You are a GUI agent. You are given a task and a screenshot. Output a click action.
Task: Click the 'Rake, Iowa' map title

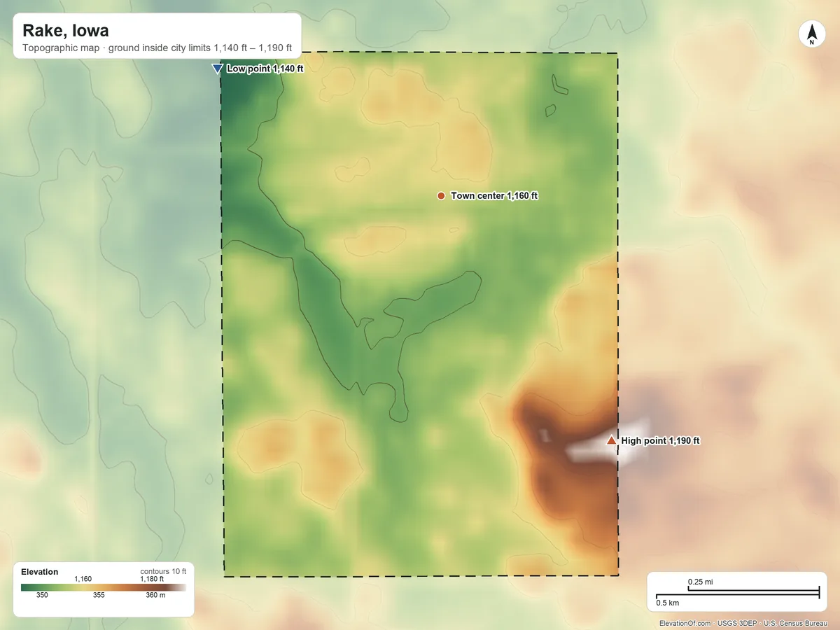[x=65, y=31]
